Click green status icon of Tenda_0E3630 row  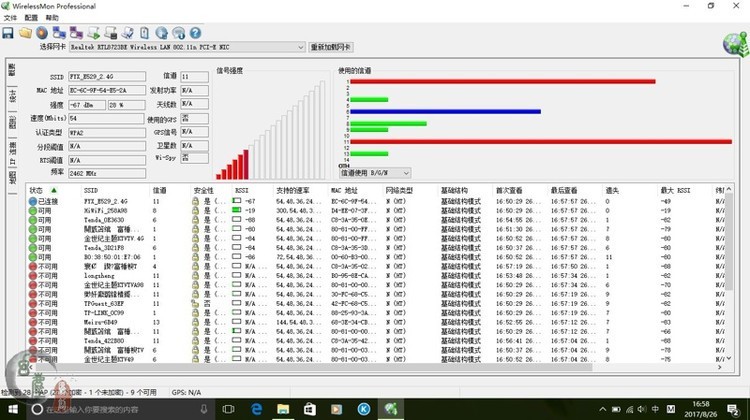pyautogui.click(x=33, y=220)
